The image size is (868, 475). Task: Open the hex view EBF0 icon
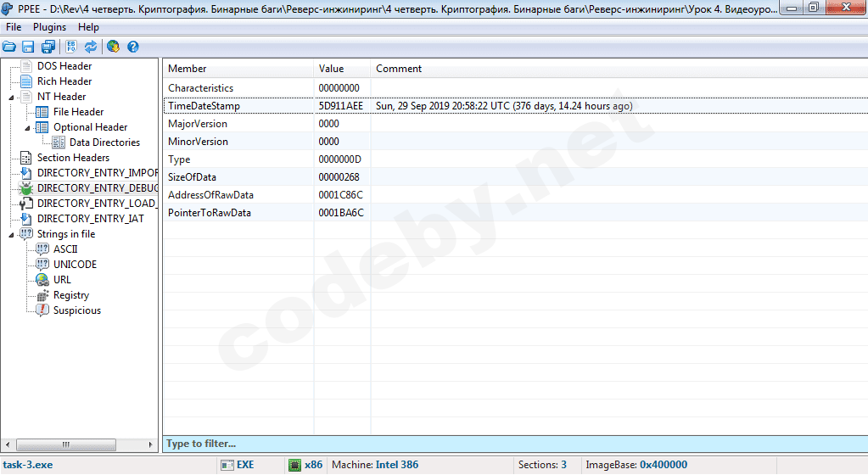[x=71, y=47]
